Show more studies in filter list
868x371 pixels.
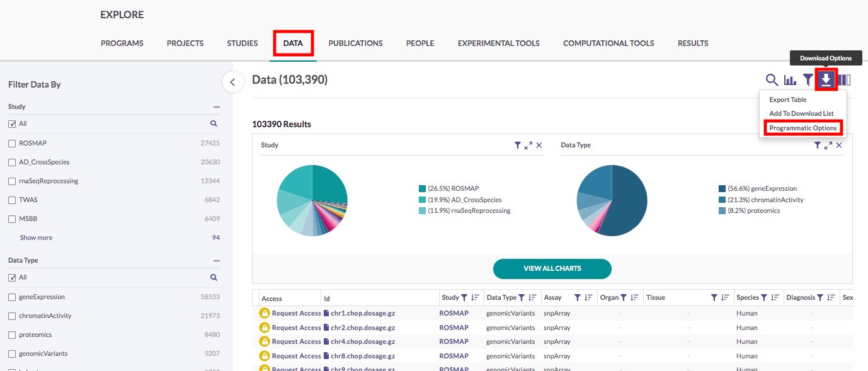pos(36,238)
